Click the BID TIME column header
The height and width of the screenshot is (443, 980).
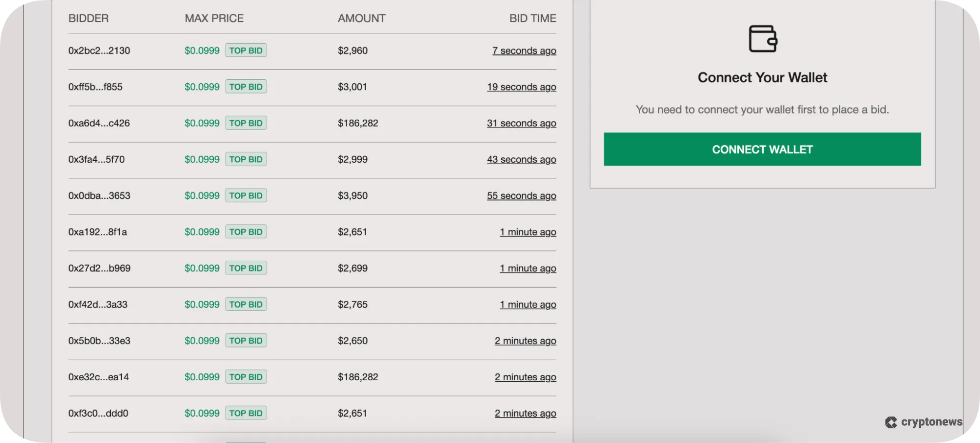click(532, 18)
